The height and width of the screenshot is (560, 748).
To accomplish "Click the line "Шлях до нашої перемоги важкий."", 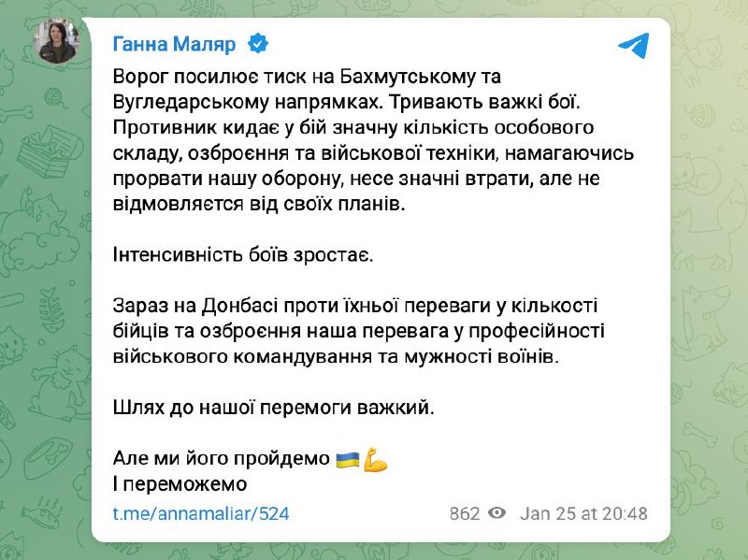I will 274,409.
